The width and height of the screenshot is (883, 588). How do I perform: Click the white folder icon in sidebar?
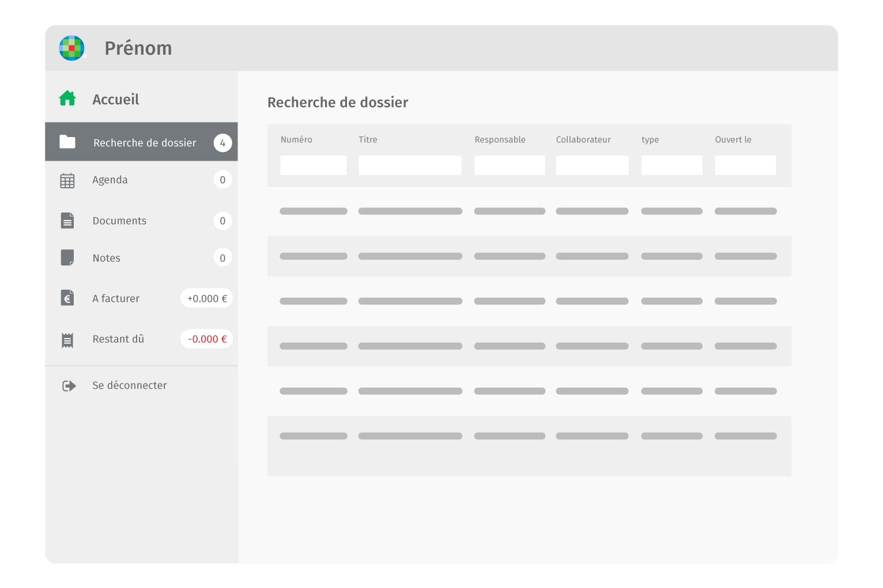click(67, 142)
